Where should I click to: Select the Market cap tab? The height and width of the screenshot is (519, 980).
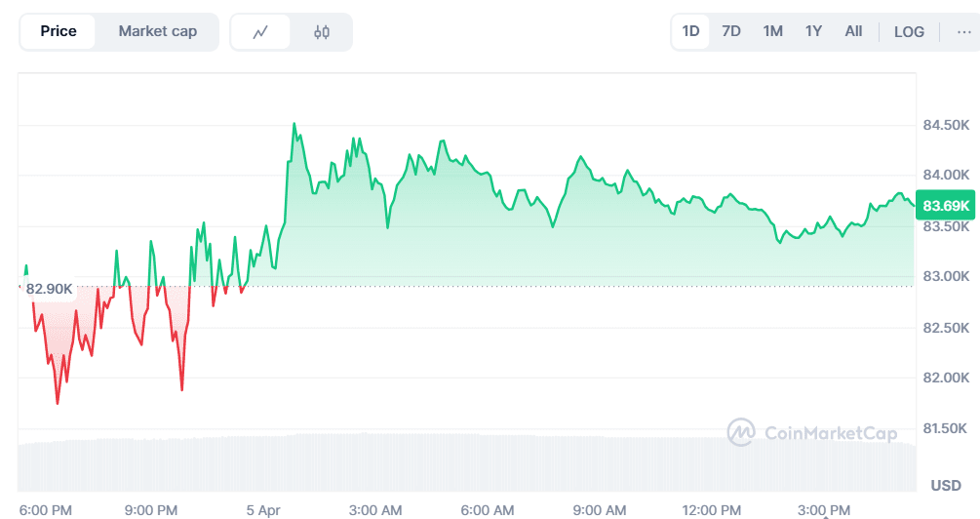click(x=157, y=31)
